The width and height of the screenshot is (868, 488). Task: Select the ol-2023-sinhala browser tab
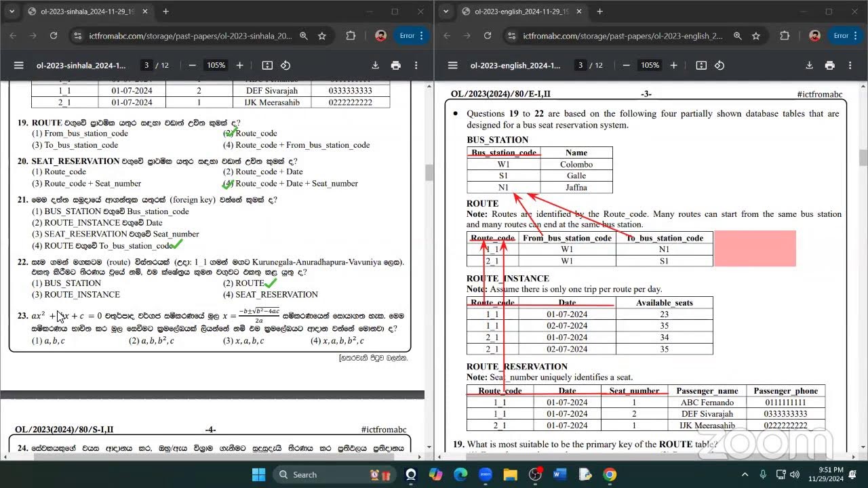coord(88,12)
